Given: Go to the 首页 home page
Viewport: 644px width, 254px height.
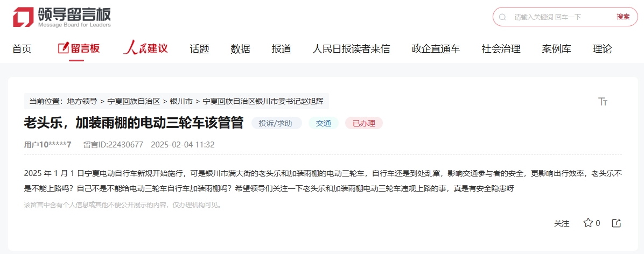Looking at the screenshot, I should pyautogui.click(x=22, y=49).
